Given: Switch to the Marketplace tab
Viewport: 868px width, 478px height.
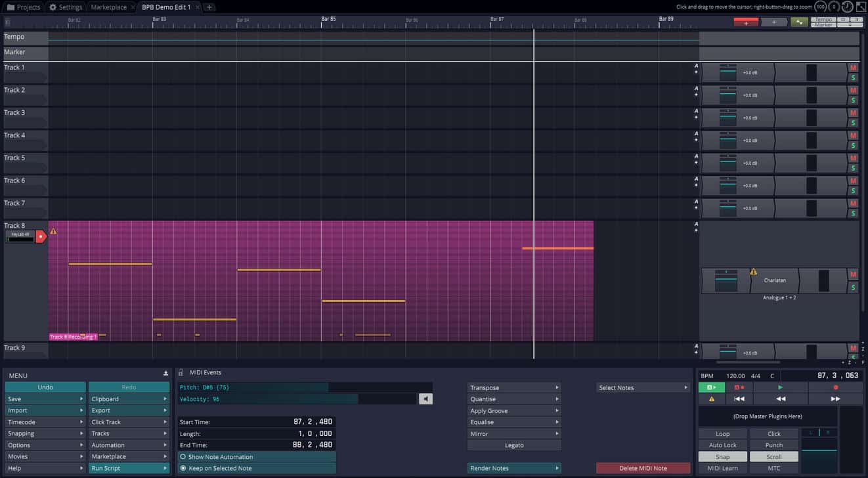Looking at the screenshot, I should pyautogui.click(x=109, y=7).
